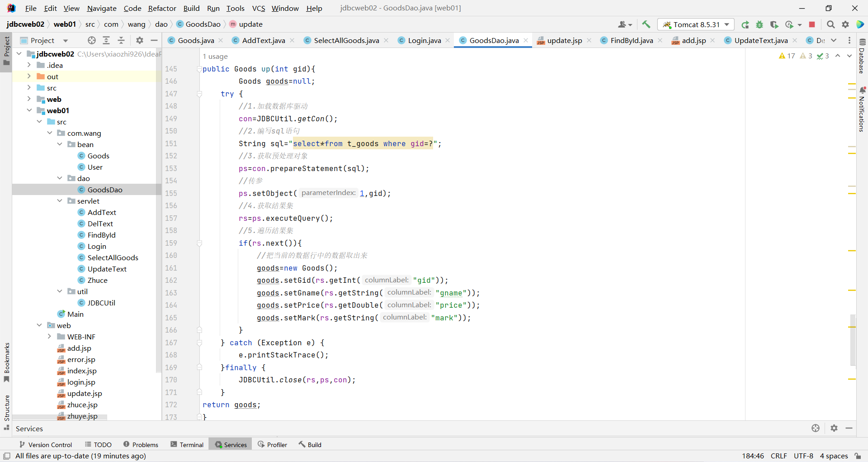
Task: Open the Build tool window
Action: [x=310, y=445]
